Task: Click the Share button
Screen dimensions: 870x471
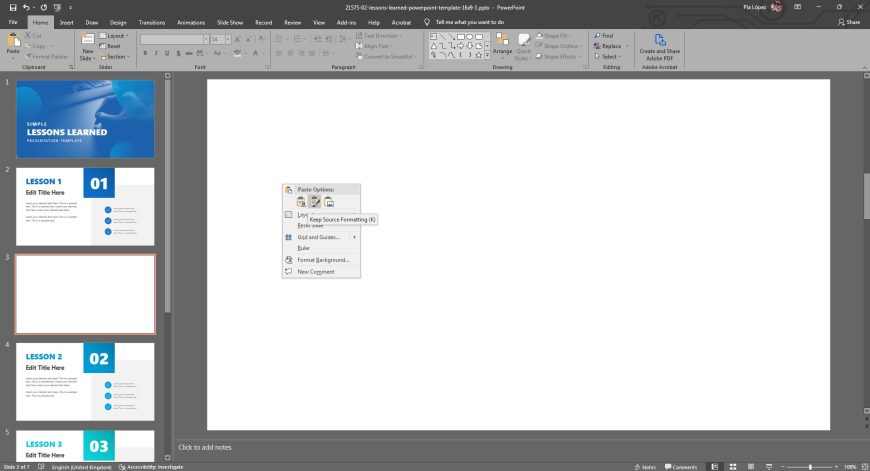Action: point(849,21)
